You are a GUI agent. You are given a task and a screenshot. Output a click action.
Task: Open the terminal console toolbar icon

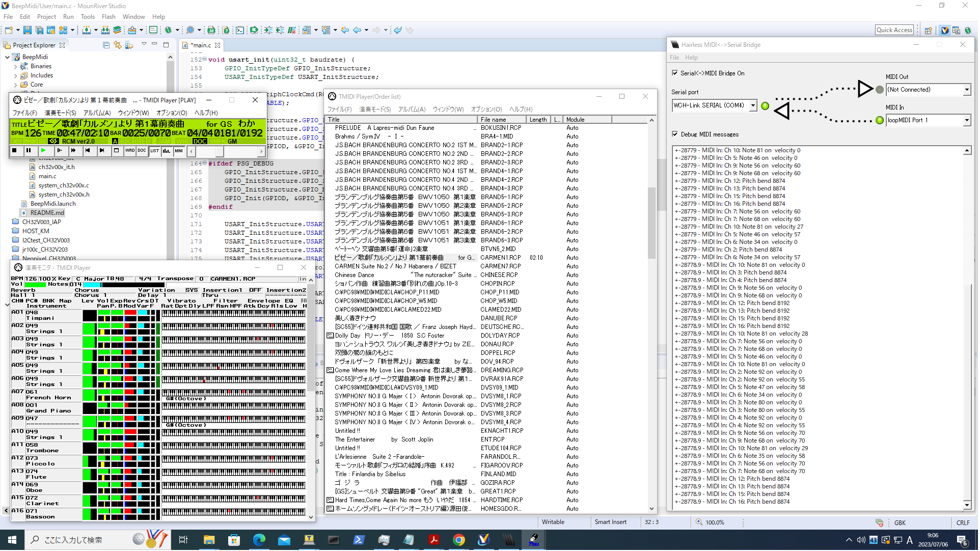(x=240, y=31)
